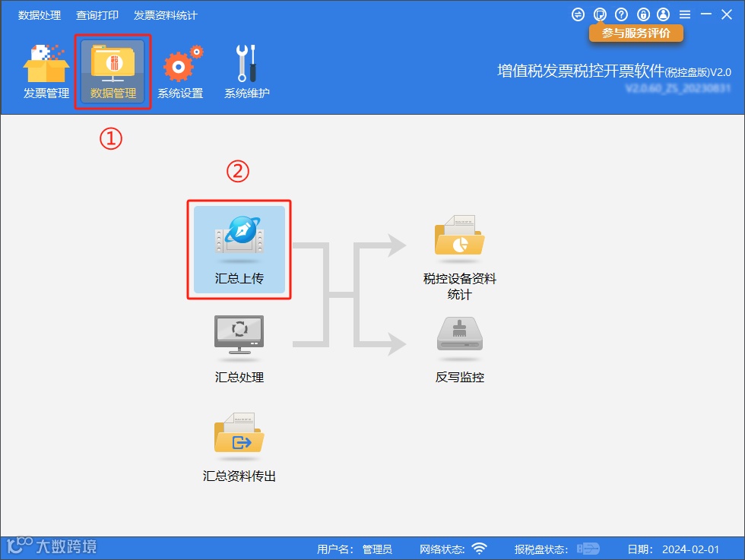The width and height of the screenshot is (745, 560).
Task: Open the 数据处理 menu
Action: [x=40, y=15]
